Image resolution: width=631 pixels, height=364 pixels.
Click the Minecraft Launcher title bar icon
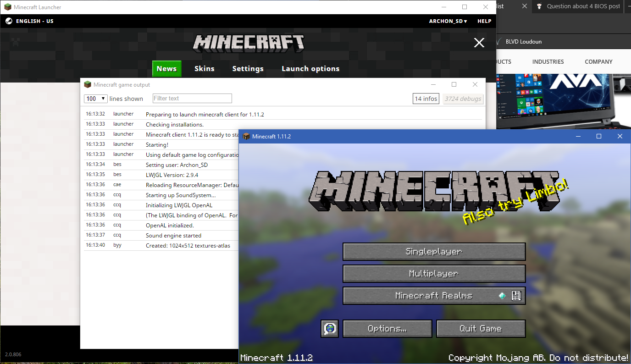(x=8, y=7)
